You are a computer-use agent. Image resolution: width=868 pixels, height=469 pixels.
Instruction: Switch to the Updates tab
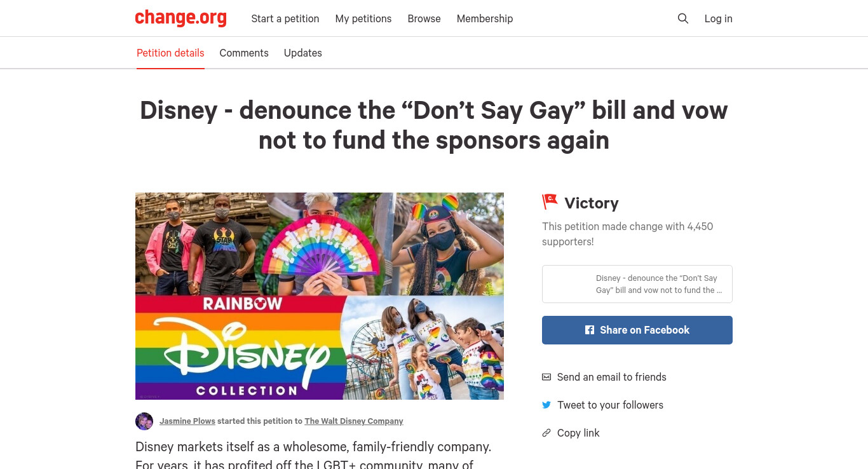[303, 53]
